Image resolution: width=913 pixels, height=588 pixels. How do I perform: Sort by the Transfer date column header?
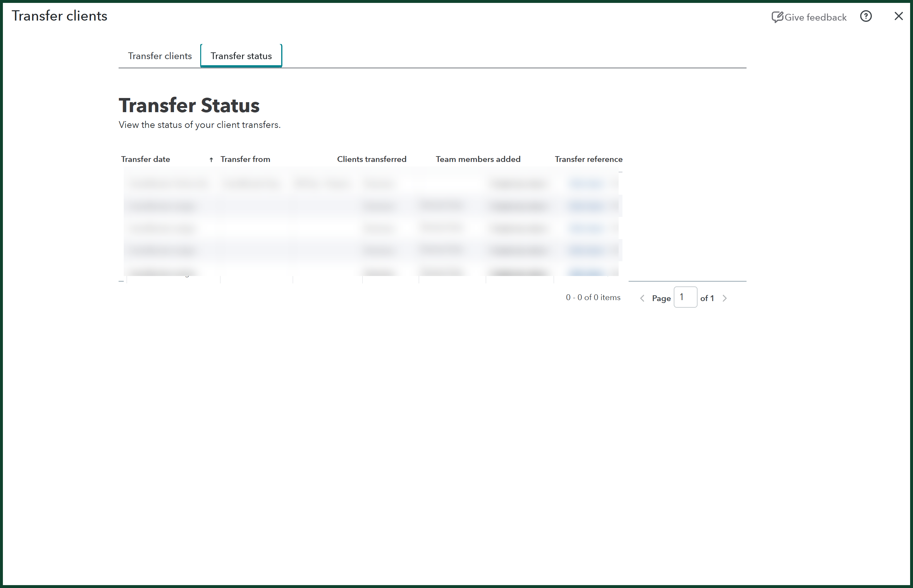(x=146, y=159)
